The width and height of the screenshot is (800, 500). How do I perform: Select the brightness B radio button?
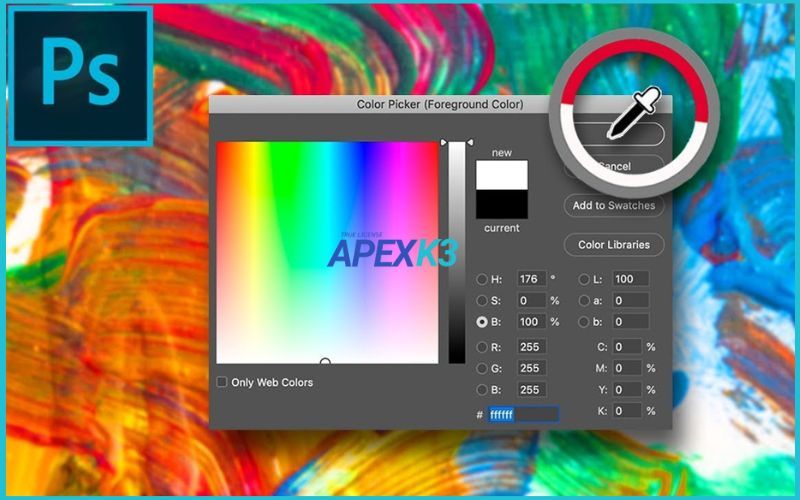click(482, 322)
